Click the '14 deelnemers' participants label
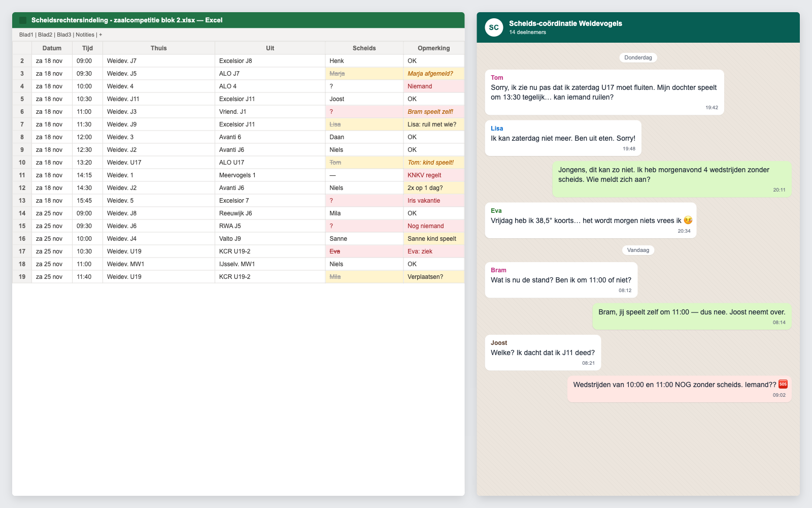This screenshot has height=508, width=812. [527, 32]
